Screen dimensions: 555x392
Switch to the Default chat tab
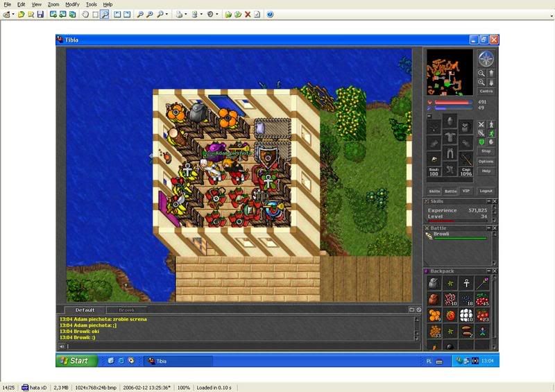click(x=85, y=310)
